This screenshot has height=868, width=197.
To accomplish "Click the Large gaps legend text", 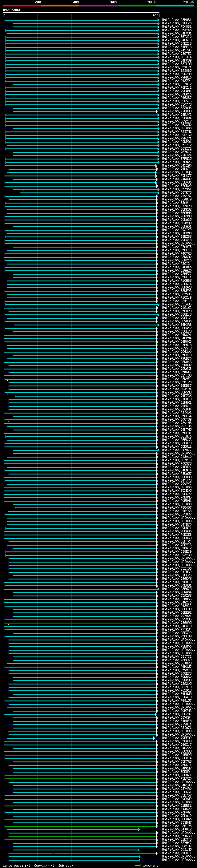I will click(x=38, y=866).
